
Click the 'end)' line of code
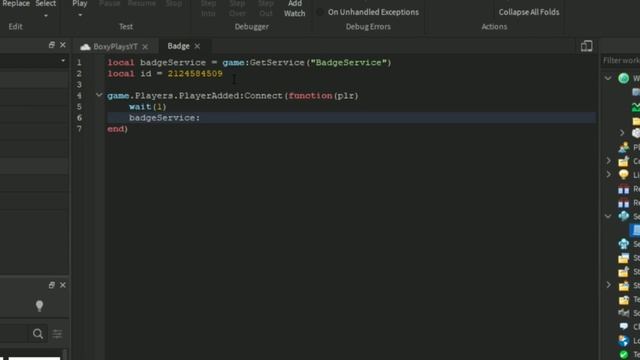(x=118, y=129)
